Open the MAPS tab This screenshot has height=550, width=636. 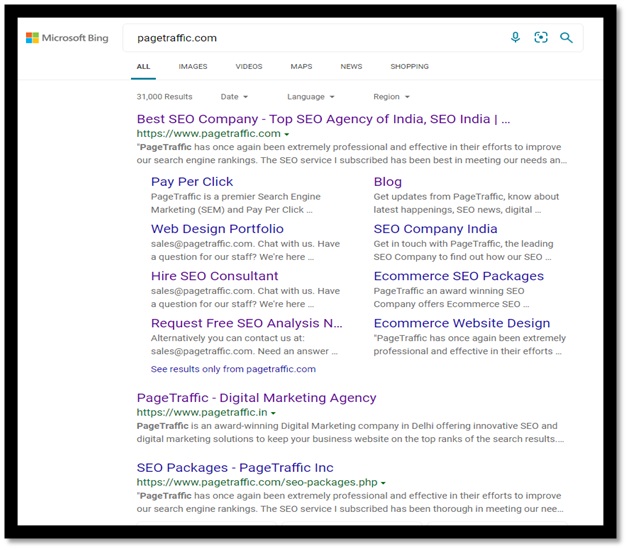[301, 67]
